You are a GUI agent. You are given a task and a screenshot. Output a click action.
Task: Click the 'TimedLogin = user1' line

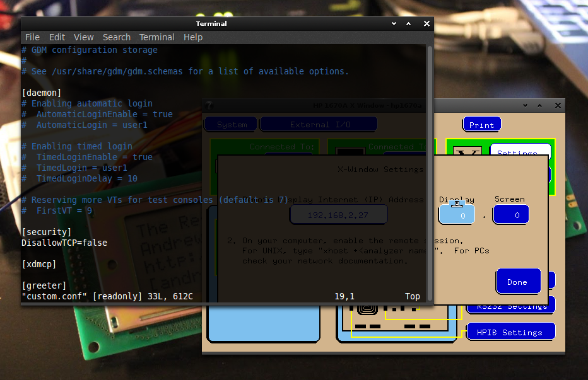click(74, 168)
